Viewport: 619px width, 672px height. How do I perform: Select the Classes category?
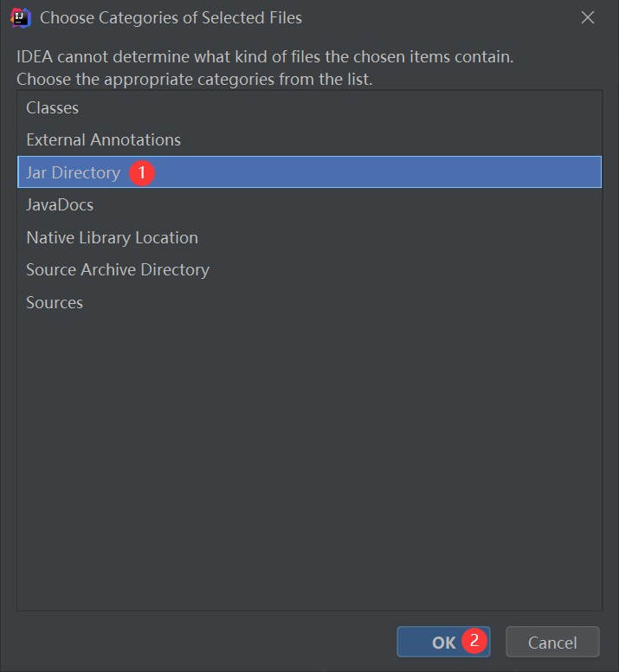(x=309, y=107)
